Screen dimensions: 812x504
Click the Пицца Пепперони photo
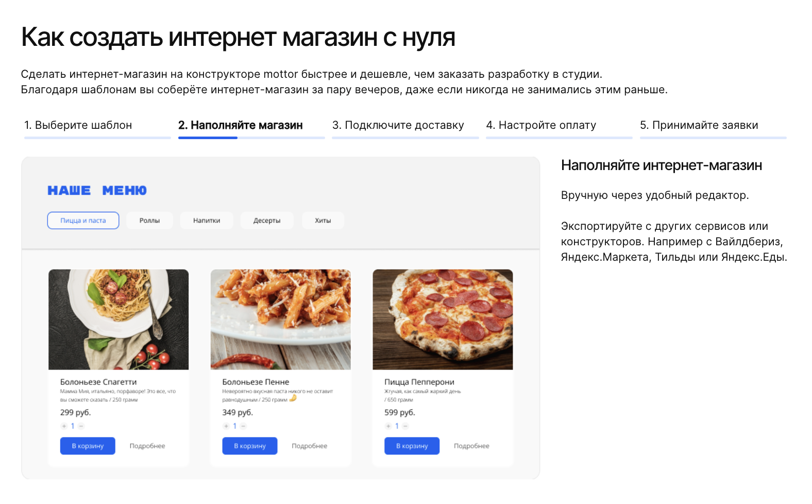click(443, 320)
